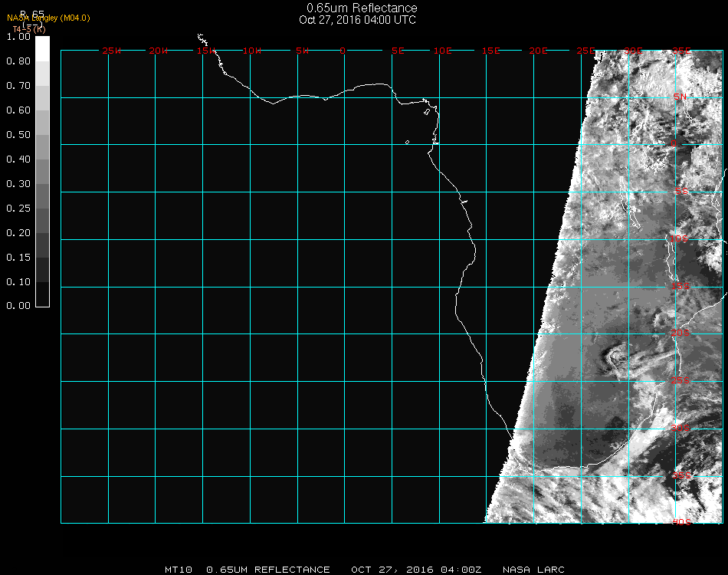
Task: Click the colorbar value '1.00'
Action: pyautogui.click(x=18, y=37)
